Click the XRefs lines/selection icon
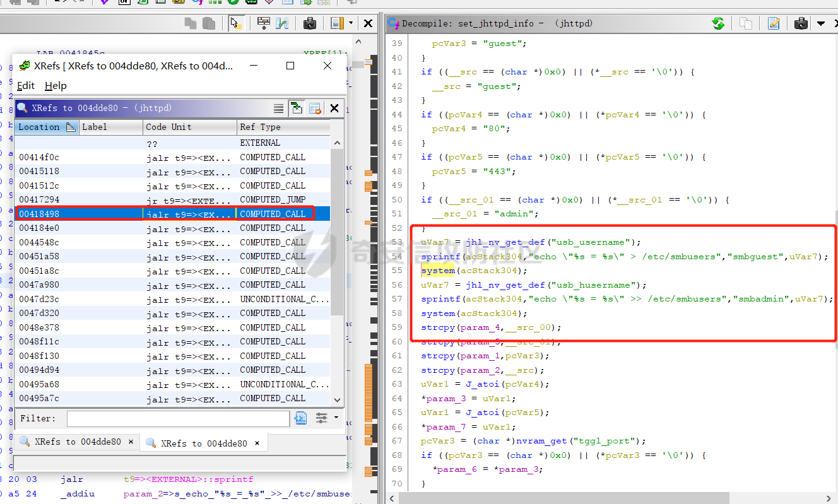 (x=279, y=108)
